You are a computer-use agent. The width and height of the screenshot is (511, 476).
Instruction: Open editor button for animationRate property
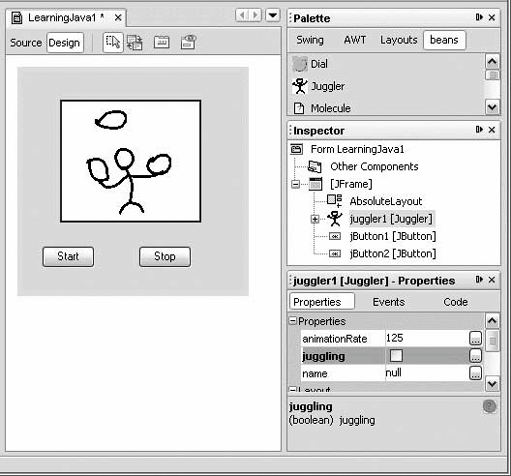(x=475, y=338)
